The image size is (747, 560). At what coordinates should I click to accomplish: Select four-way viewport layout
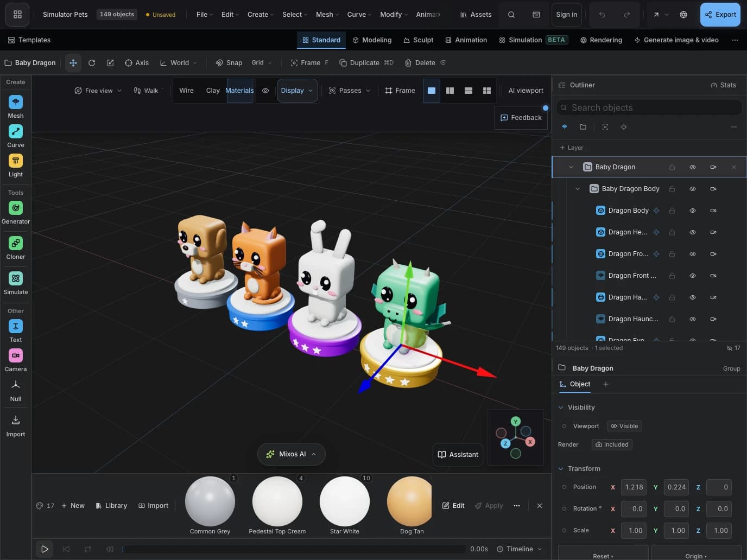pos(487,91)
